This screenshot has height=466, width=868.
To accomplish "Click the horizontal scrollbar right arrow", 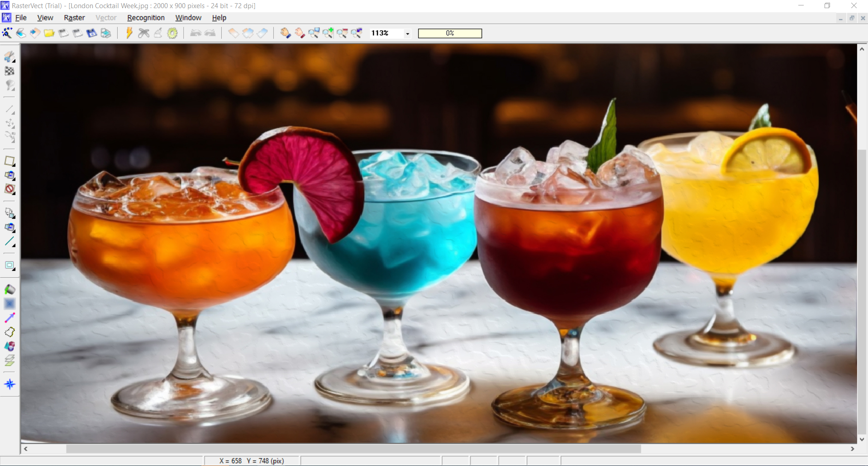I will coord(853,449).
